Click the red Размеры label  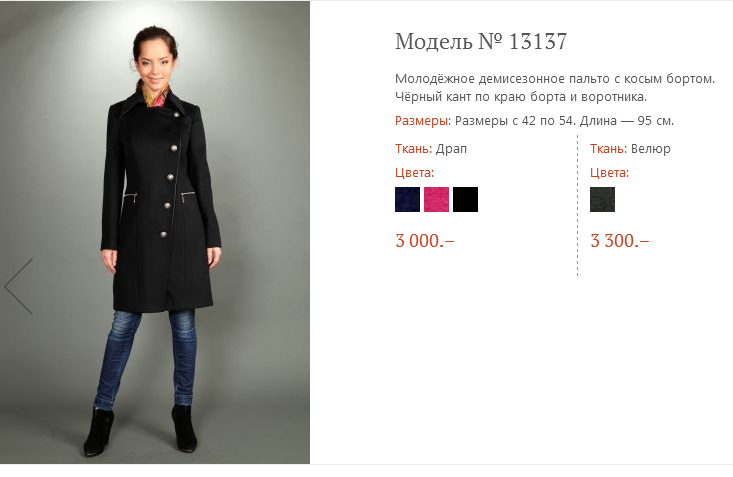(423, 121)
